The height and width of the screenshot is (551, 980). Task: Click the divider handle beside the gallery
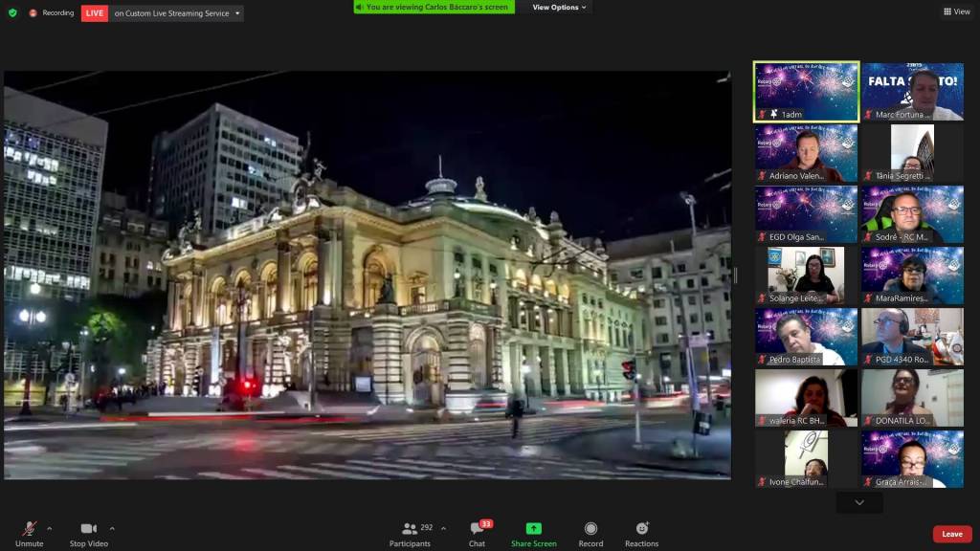pos(736,275)
